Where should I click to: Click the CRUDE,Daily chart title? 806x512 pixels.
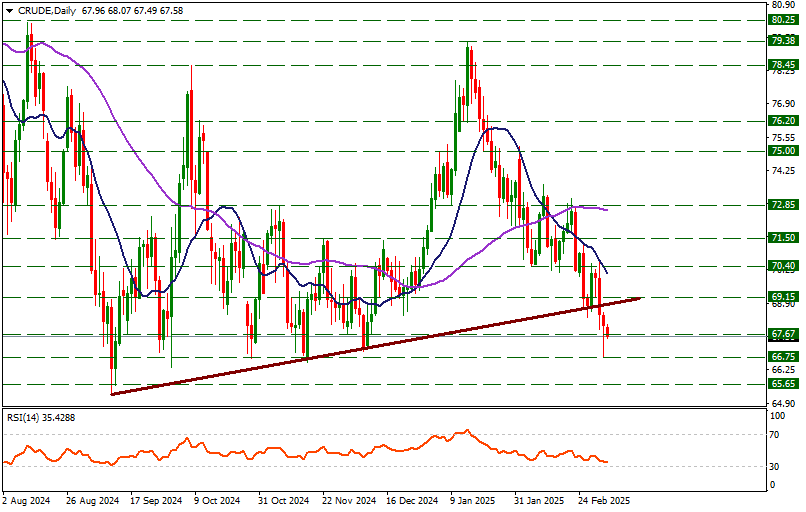point(47,11)
